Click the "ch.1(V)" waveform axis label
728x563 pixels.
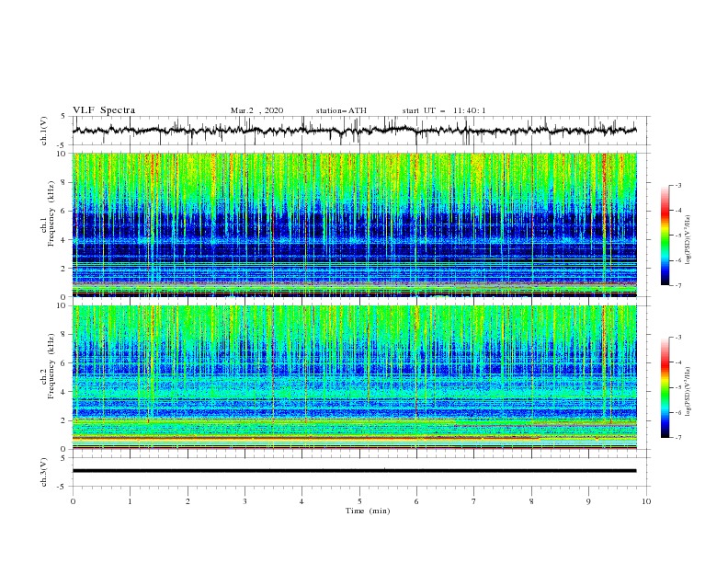(x=44, y=131)
